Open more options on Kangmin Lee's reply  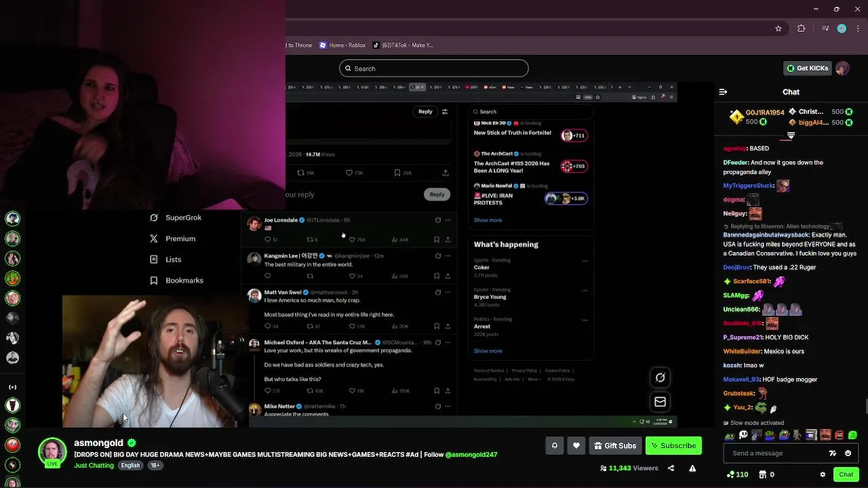(447, 256)
